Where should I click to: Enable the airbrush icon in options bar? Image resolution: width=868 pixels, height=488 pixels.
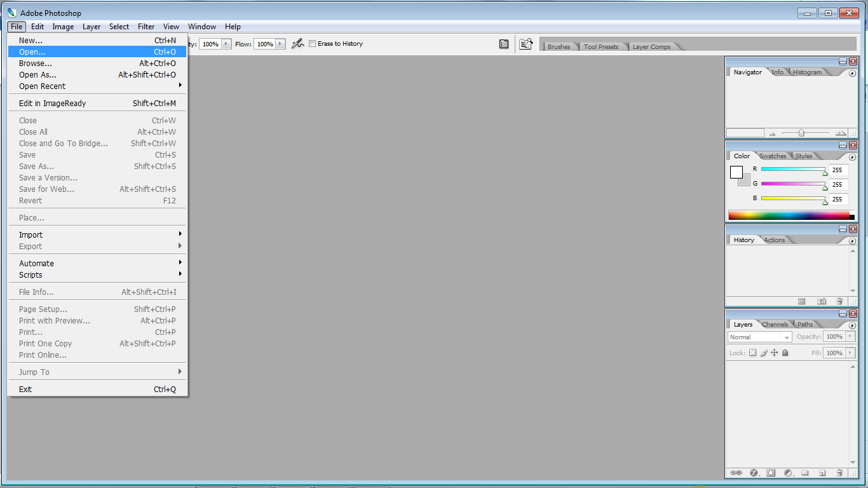point(297,44)
